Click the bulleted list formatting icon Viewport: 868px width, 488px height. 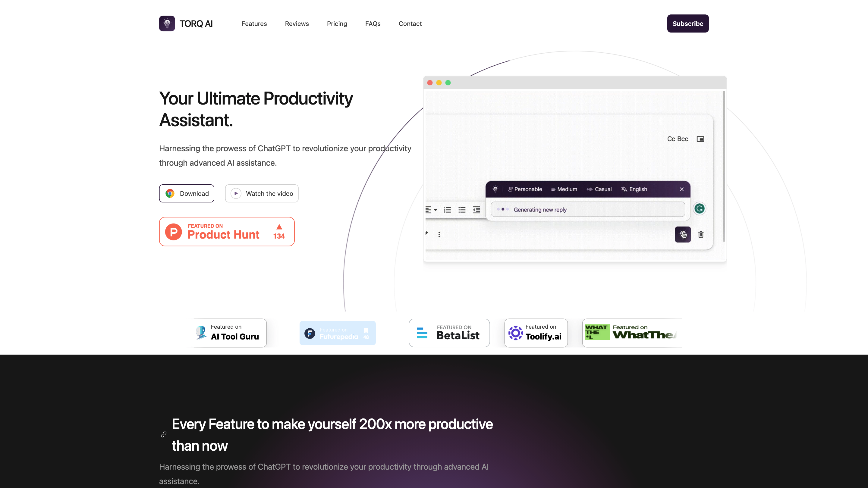462,210
